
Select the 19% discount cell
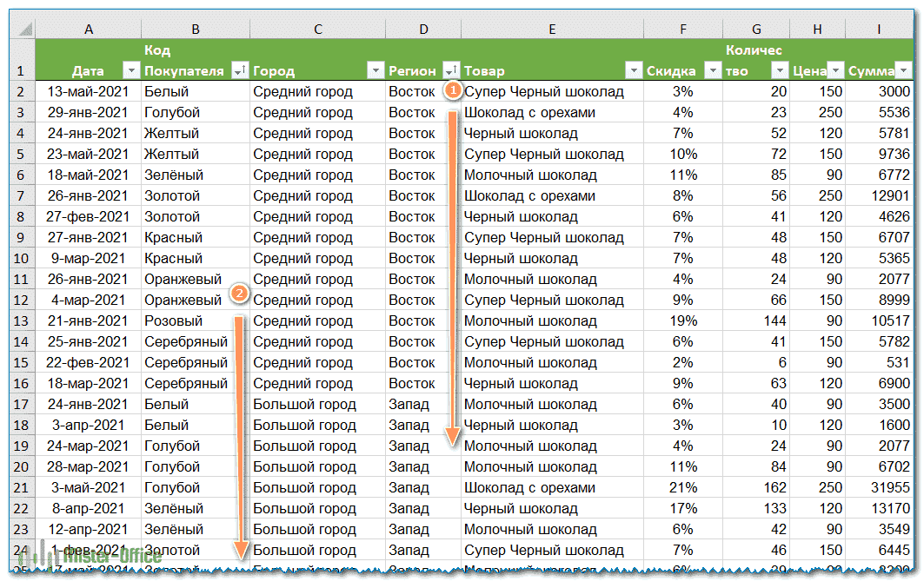coord(682,320)
